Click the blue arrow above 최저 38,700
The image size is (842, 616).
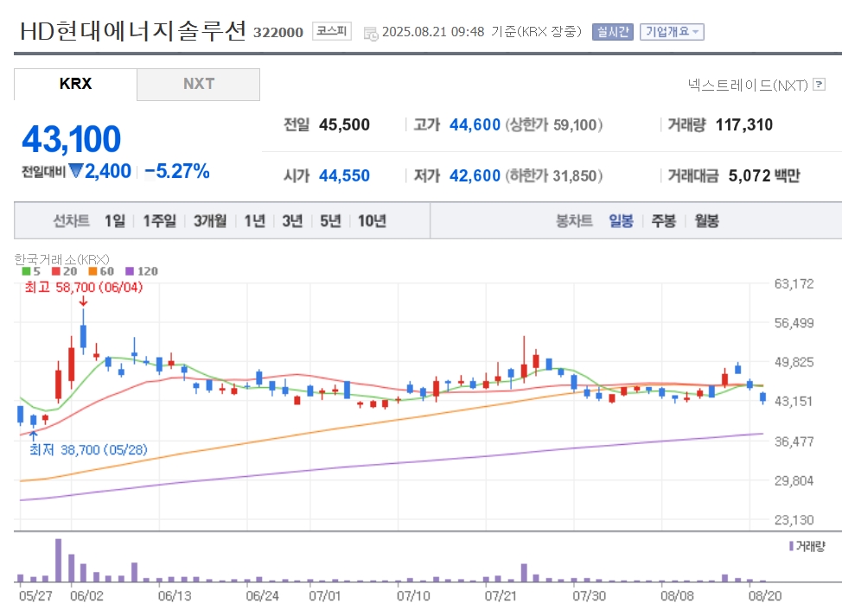pos(34,435)
